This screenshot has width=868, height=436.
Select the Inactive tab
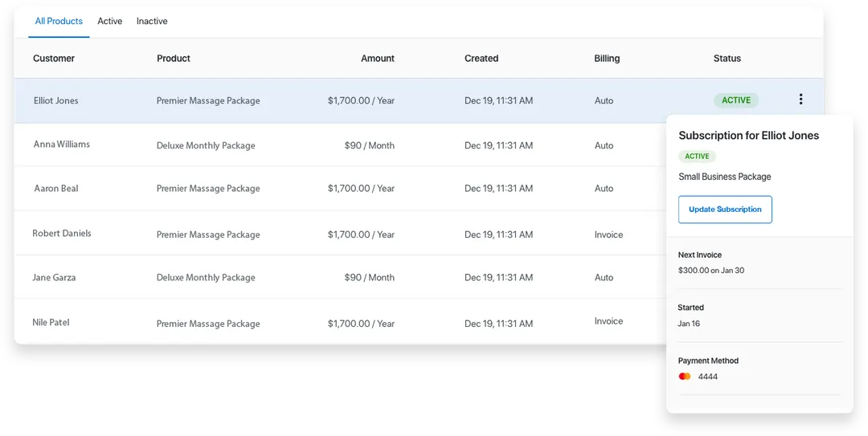coord(152,22)
